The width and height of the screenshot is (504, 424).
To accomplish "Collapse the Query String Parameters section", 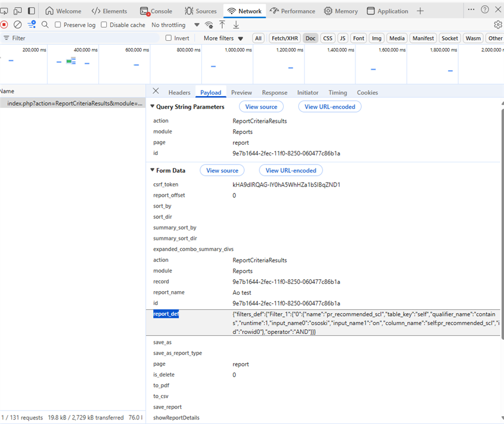I will pyautogui.click(x=152, y=107).
